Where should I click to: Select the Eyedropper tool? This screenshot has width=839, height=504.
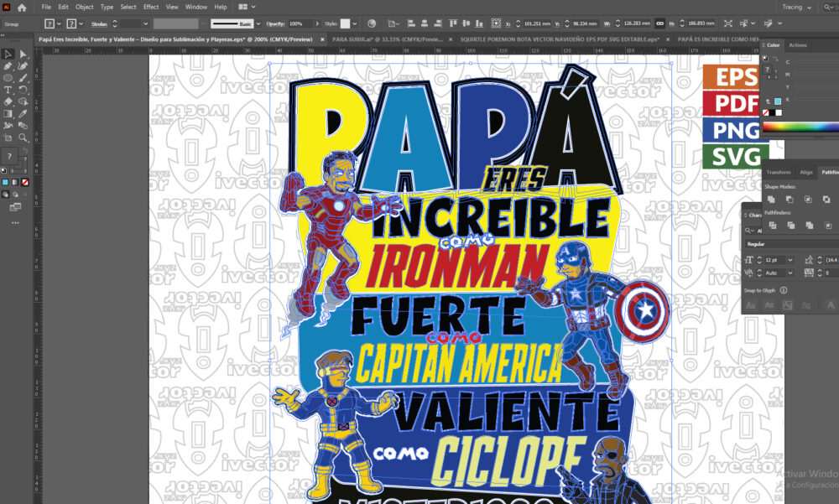tap(23, 113)
